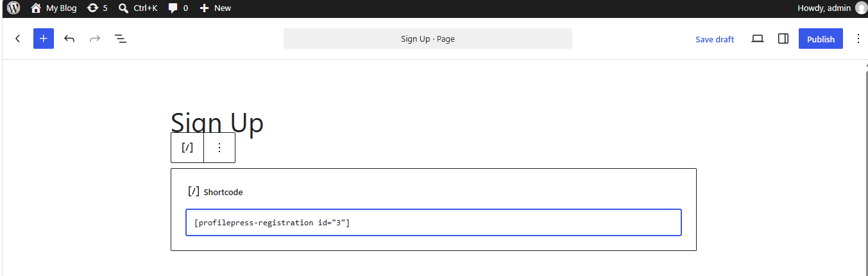
Task: Open the updates icon showing 5
Action: tap(93, 8)
